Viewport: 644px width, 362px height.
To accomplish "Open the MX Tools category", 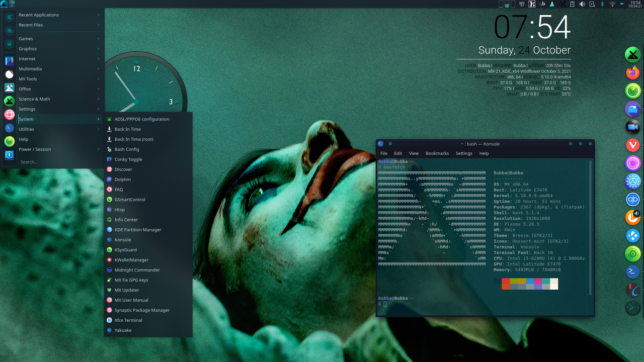I will tap(59, 79).
